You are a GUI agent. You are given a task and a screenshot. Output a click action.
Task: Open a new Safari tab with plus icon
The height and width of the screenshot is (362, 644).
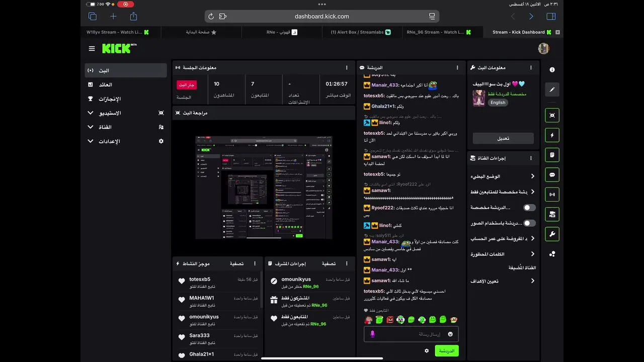pos(113,17)
